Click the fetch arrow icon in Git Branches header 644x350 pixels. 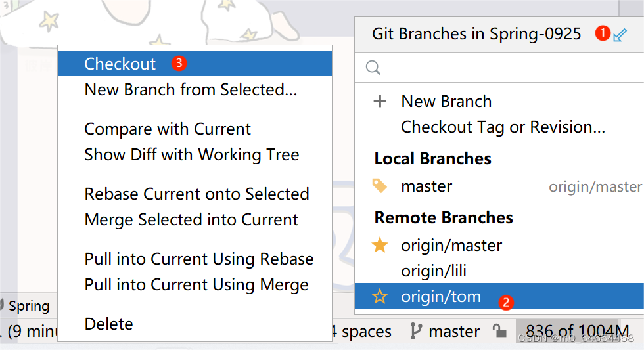(620, 35)
